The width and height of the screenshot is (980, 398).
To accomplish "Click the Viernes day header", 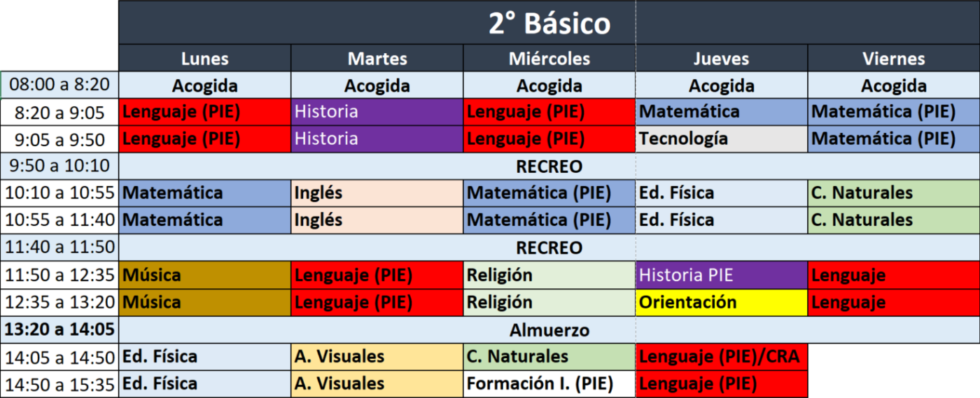I will [x=893, y=59].
